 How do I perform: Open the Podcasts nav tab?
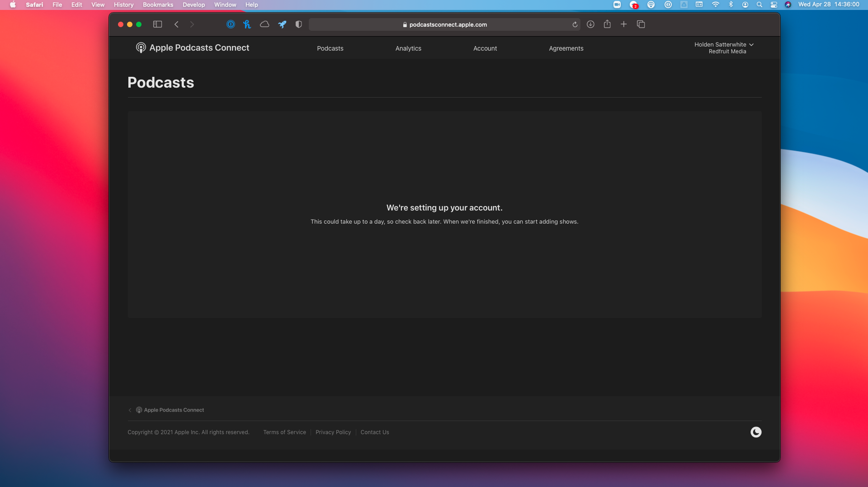[x=330, y=48]
